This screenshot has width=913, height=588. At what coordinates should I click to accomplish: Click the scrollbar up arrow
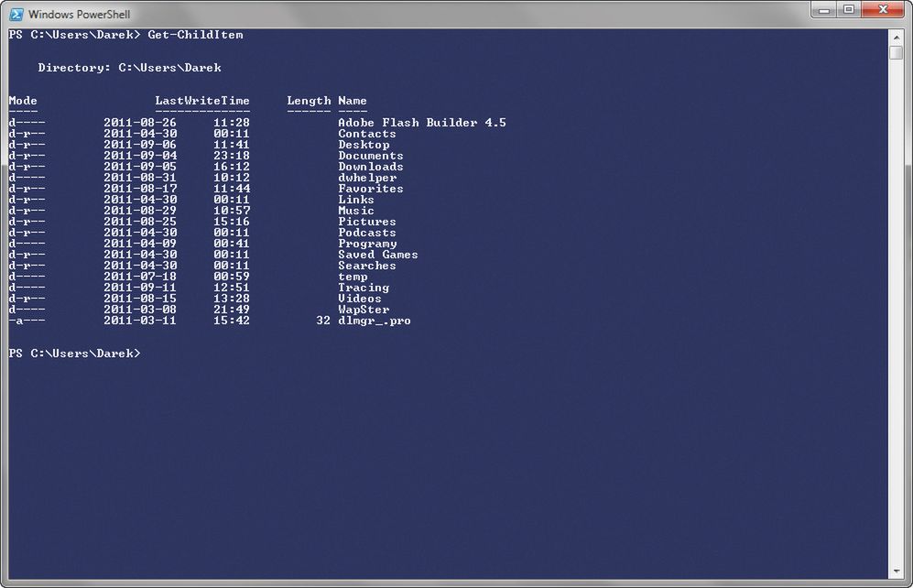tap(897, 38)
